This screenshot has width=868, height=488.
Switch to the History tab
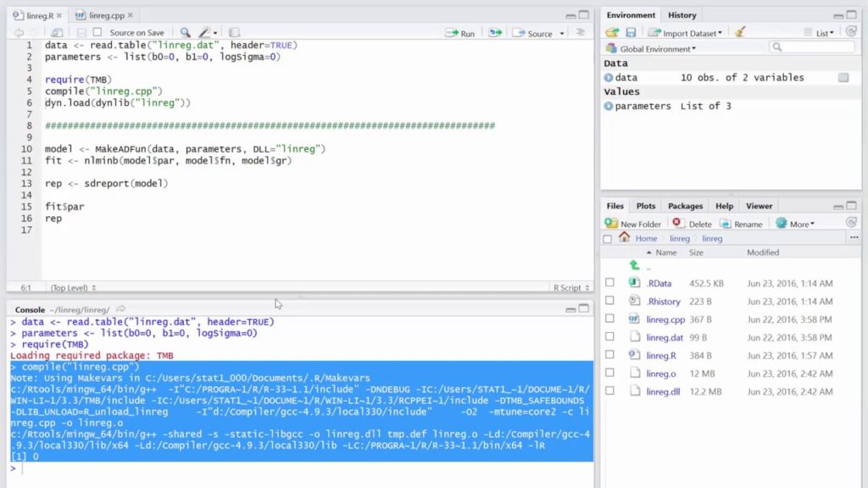point(682,15)
